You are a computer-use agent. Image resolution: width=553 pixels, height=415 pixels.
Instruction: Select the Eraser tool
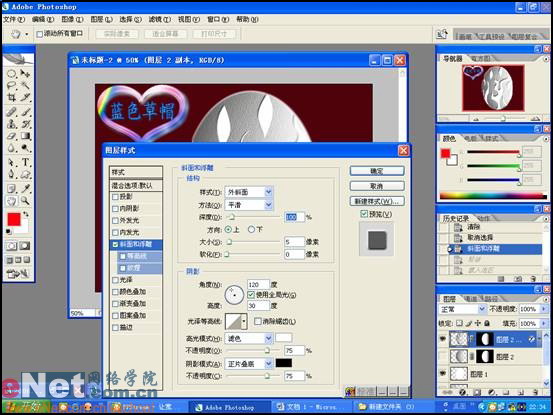click(x=12, y=136)
